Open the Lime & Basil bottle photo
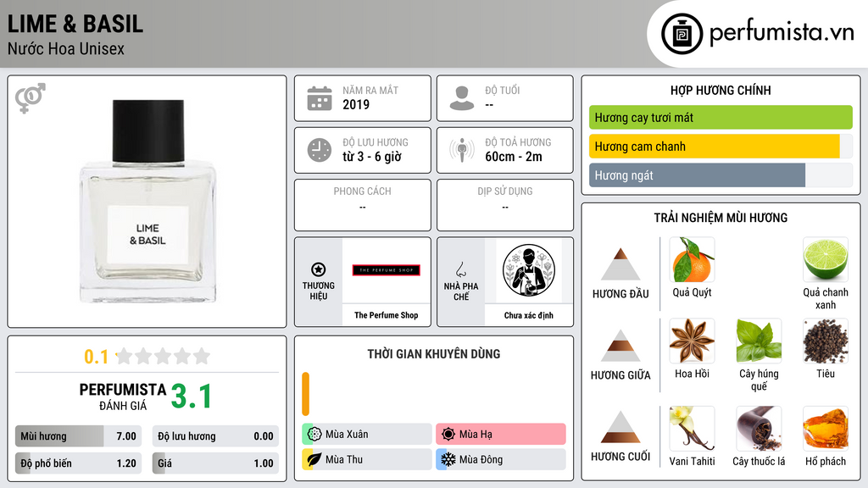The image size is (868, 488). click(147, 202)
